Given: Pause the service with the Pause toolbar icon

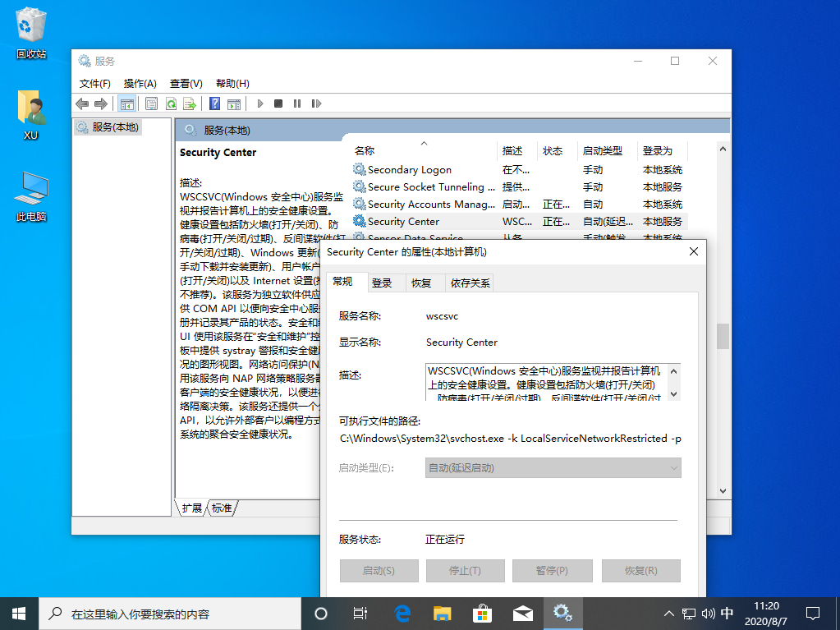Looking at the screenshot, I should [299, 103].
